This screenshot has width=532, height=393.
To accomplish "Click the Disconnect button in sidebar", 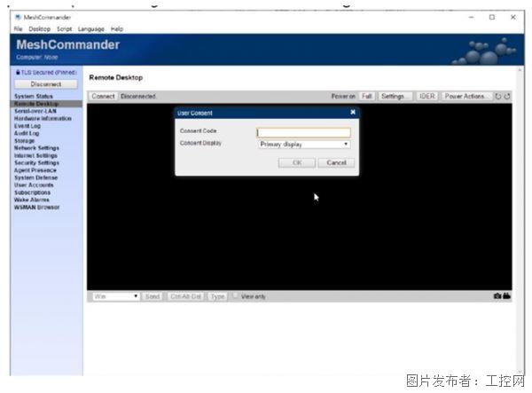I will [x=46, y=84].
